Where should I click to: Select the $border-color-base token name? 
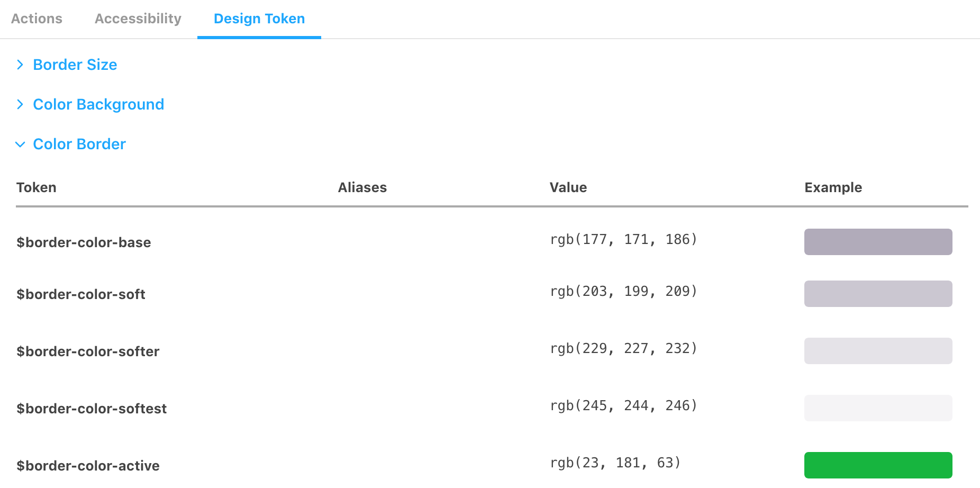pyautogui.click(x=84, y=242)
